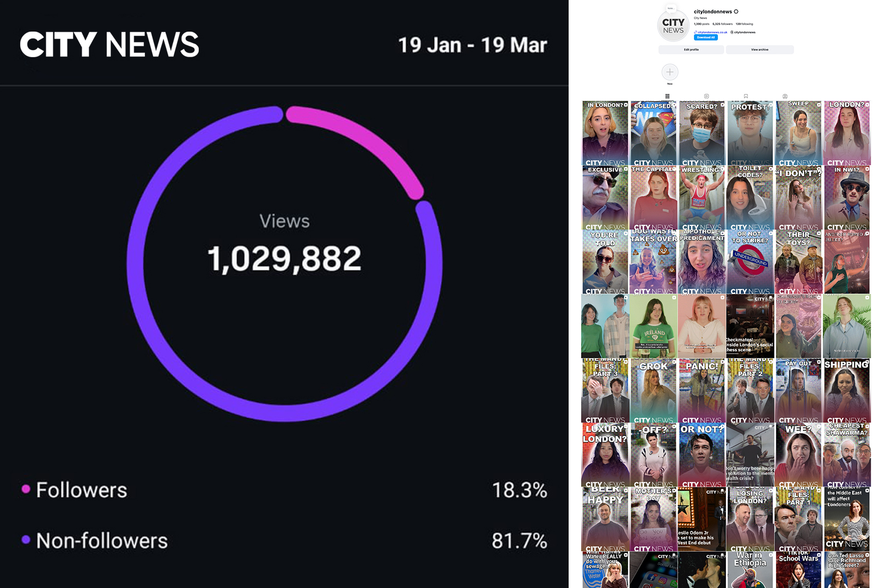Open the Tagged photos tab
Image resolution: width=884 pixels, height=588 pixels.
point(785,96)
